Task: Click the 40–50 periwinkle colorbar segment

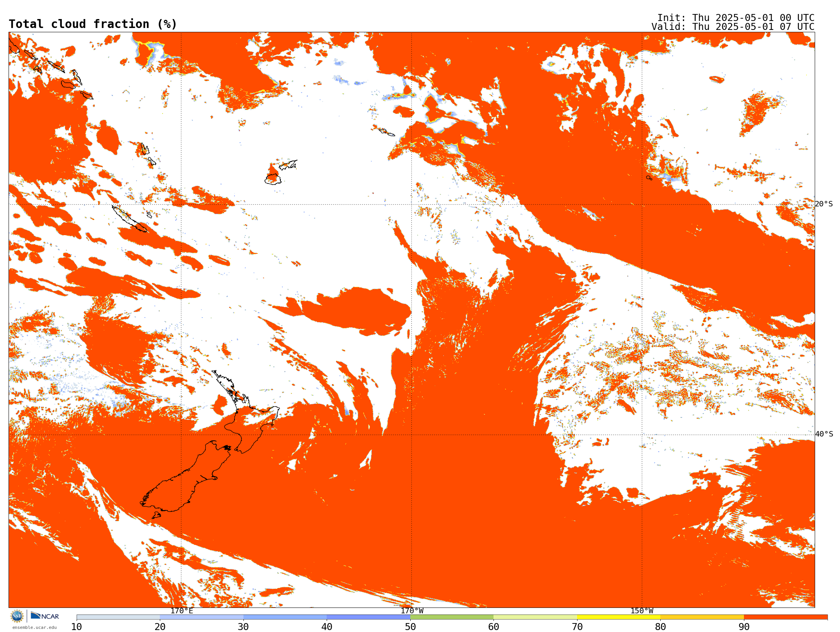Action: pyautogui.click(x=369, y=617)
